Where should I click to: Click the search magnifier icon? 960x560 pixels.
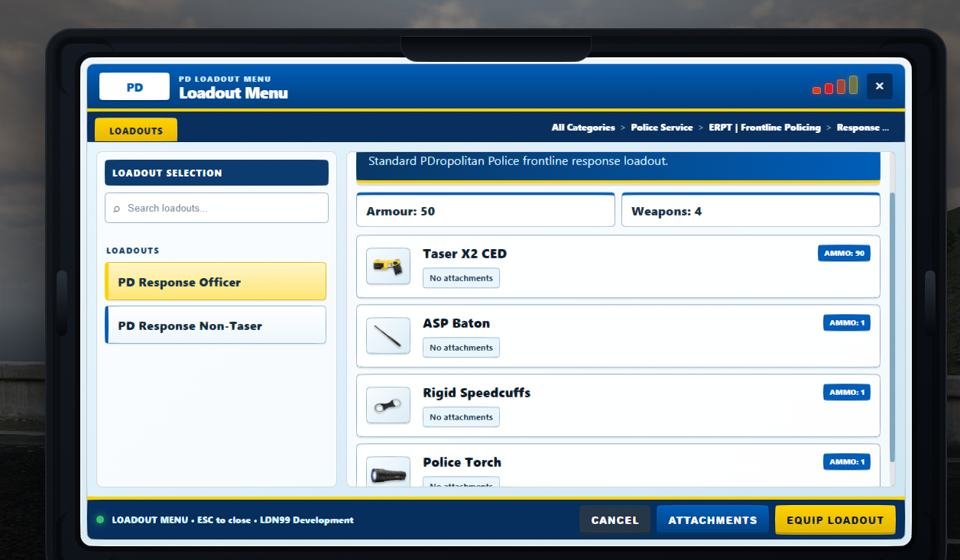point(117,209)
